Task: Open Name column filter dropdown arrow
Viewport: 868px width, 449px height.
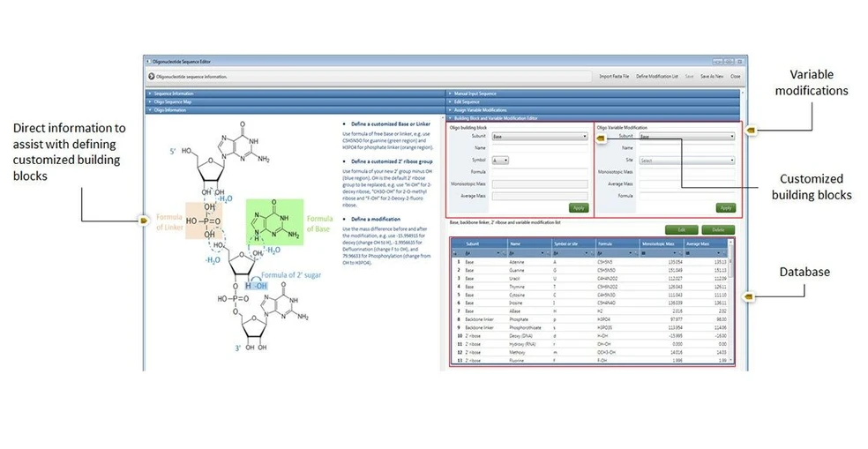Action: (542, 253)
